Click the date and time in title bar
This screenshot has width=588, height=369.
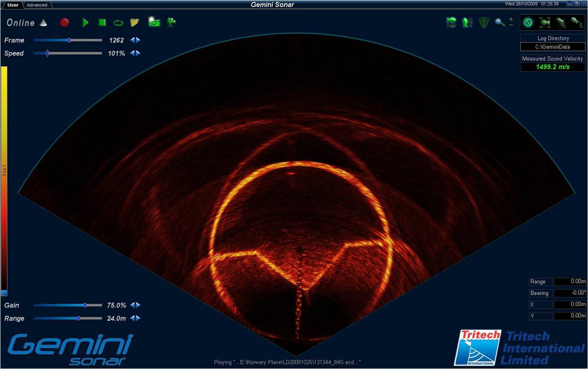point(532,4)
